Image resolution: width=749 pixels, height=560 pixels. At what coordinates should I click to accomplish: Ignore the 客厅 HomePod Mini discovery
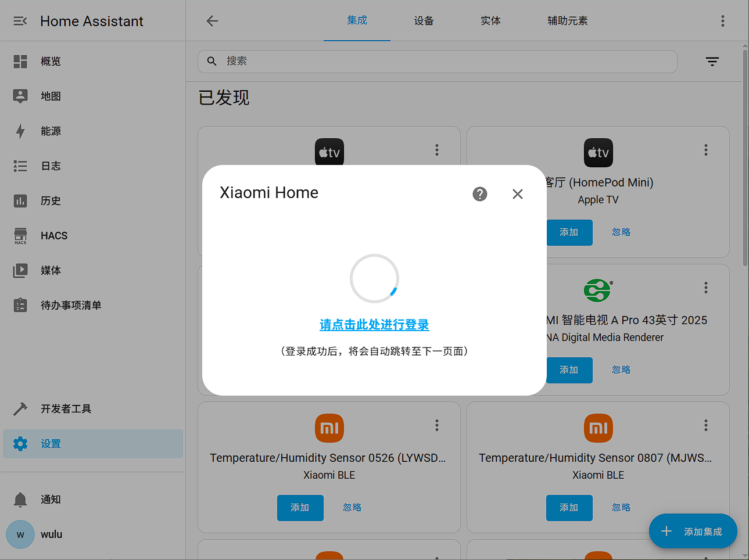tap(621, 232)
